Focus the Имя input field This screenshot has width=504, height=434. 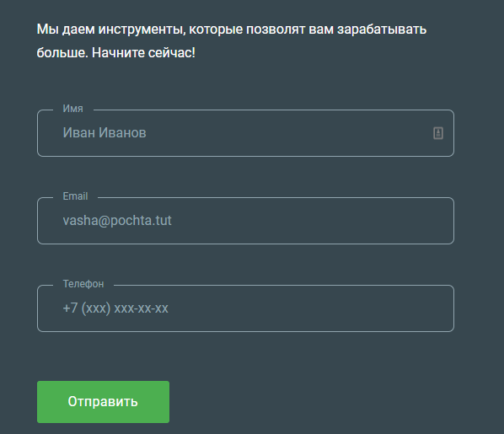[x=245, y=133]
